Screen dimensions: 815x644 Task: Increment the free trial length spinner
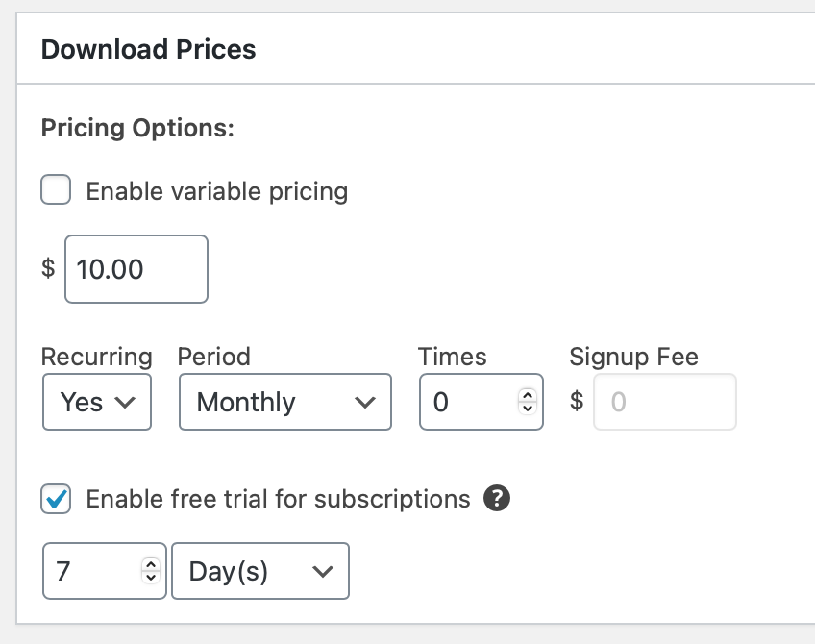(x=151, y=565)
